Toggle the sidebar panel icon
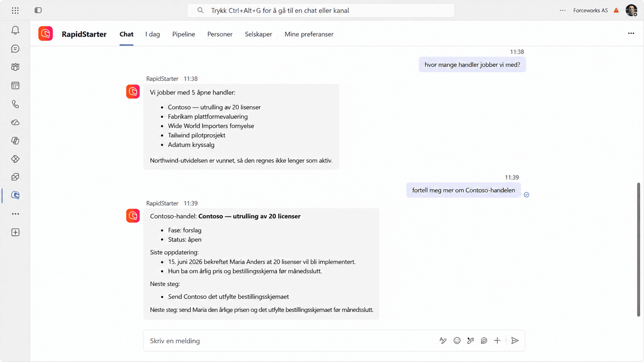This screenshot has height=362, width=644. point(38,10)
